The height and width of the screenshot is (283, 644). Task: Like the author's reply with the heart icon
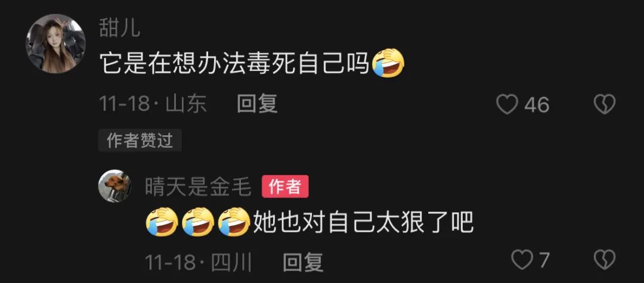tap(522, 260)
